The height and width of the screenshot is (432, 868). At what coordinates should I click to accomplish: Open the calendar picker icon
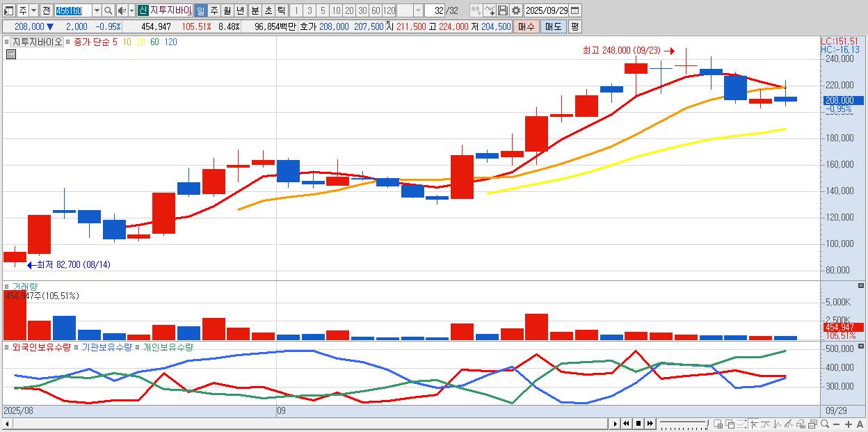tap(575, 10)
